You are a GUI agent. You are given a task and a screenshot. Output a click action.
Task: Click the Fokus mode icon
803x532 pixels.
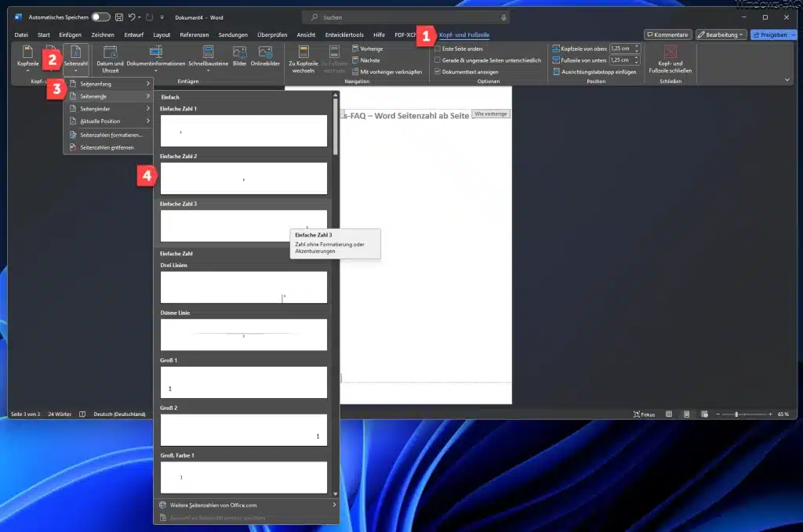644,414
